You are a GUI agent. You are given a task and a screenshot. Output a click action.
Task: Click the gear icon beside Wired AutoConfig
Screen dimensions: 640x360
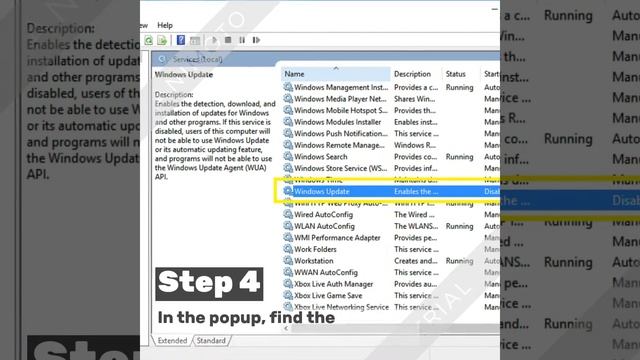tap(288, 214)
